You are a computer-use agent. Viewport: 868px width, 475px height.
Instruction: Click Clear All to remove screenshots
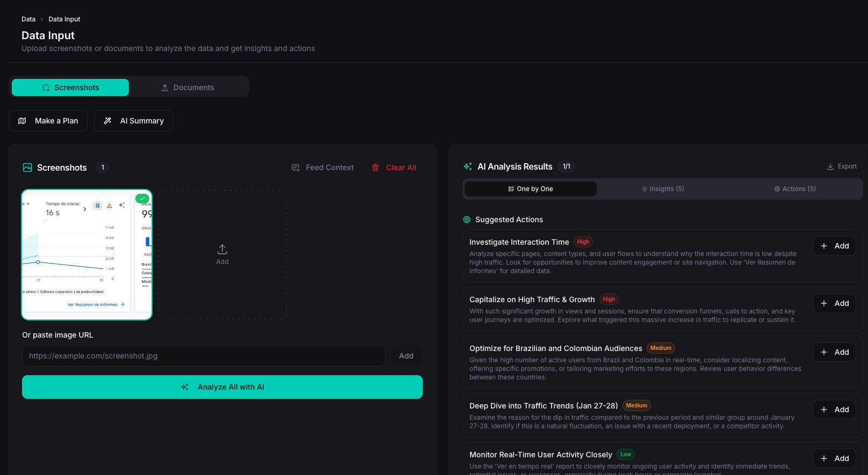394,167
